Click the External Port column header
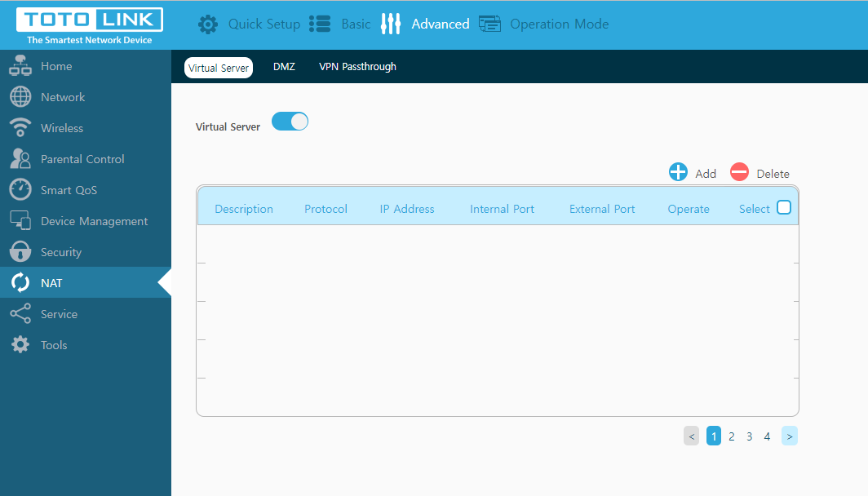Screen dimensions: 868x496 point(602,209)
